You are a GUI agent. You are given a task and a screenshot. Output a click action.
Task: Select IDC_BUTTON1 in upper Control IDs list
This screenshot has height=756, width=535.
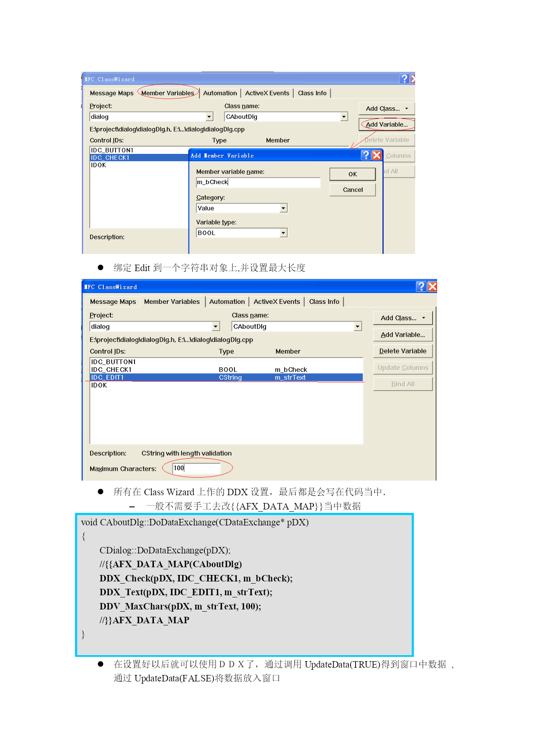coord(112,150)
